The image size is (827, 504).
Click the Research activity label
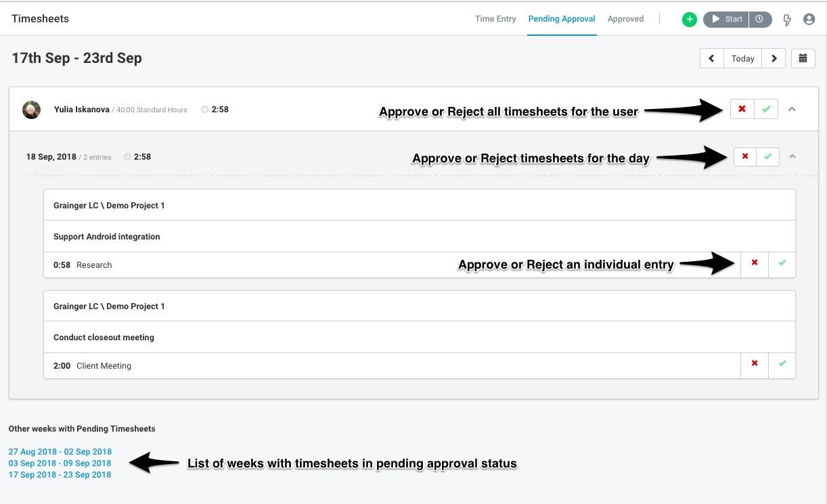click(x=94, y=265)
